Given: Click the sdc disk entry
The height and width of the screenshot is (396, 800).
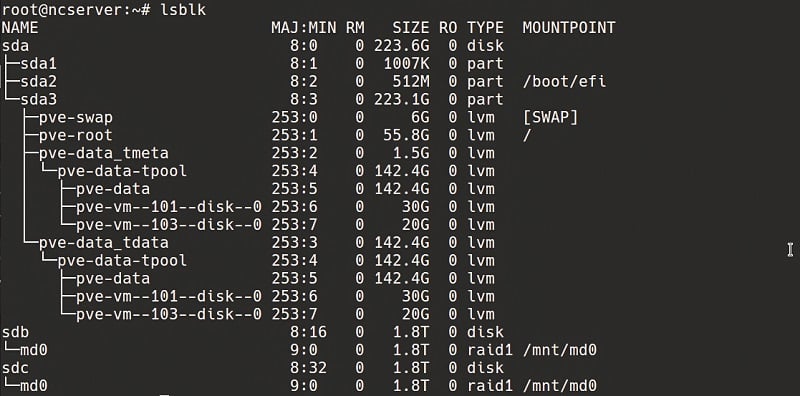Looking at the screenshot, I should (16, 367).
